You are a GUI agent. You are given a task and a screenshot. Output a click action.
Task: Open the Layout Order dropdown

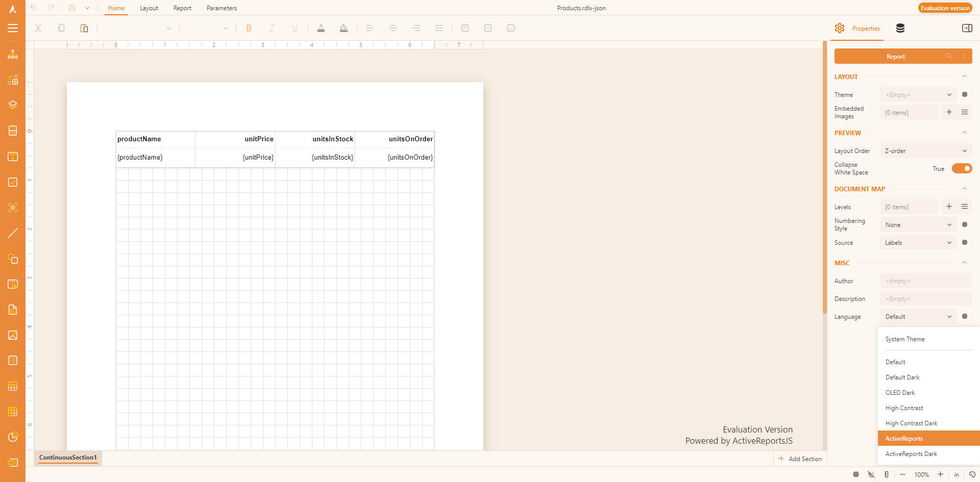(x=925, y=151)
